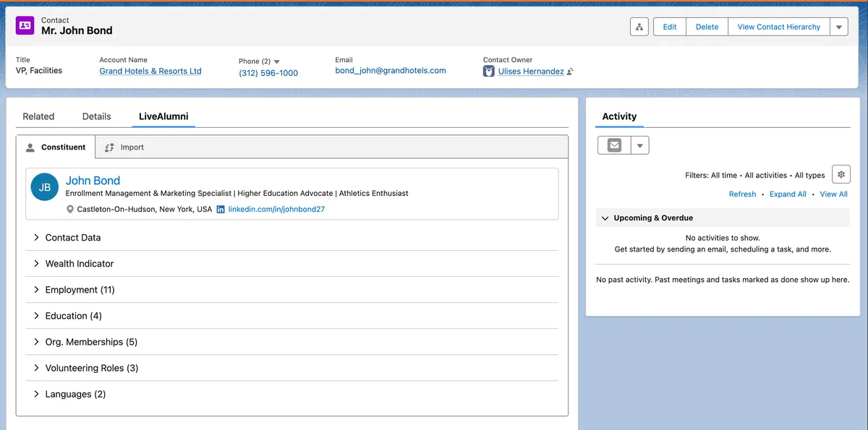Viewport: 868px width, 430px height.
Task: Click the purple Contact record icon
Action: (x=25, y=25)
